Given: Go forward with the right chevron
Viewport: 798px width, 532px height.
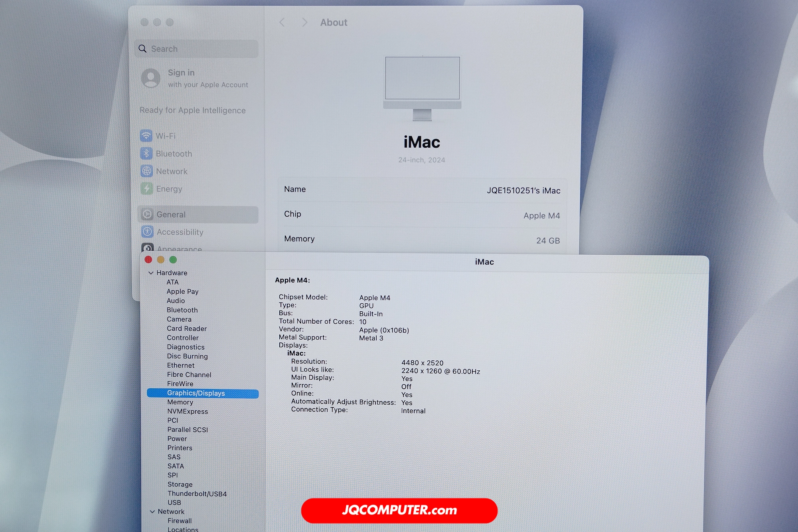Looking at the screenshot, I should point(304,22).
